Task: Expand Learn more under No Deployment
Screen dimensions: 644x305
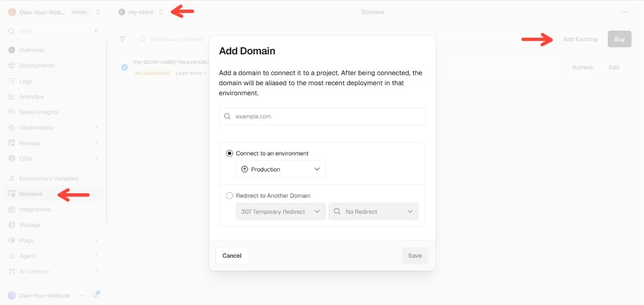Action: click(x=191, y=73)
